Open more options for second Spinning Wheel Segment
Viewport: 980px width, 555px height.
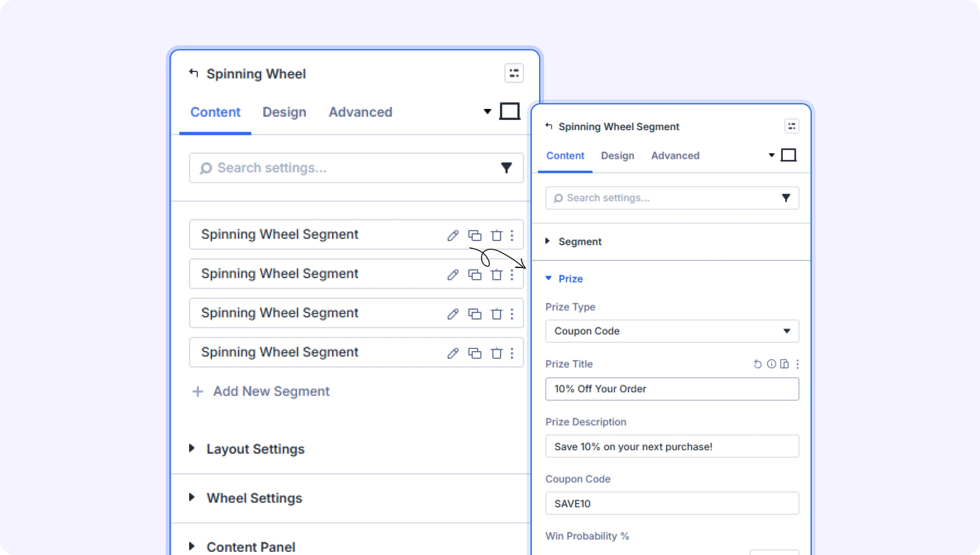(x=512, y=275)
